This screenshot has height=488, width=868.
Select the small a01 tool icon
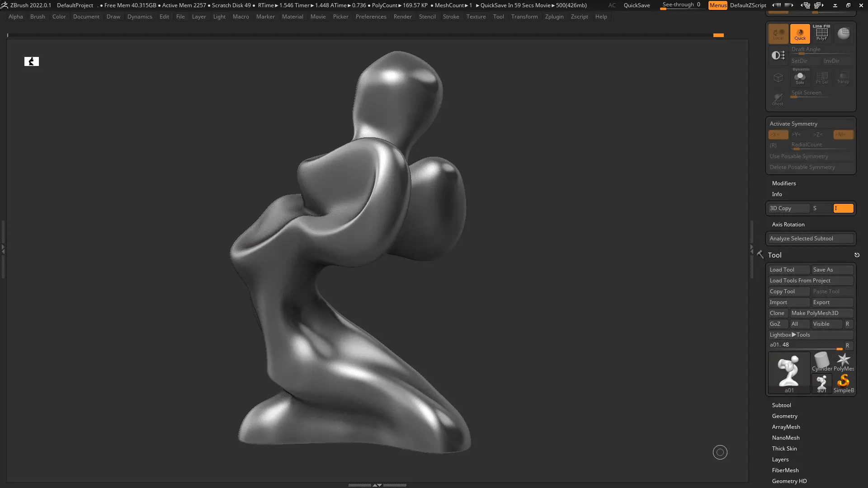coord(821,384)
